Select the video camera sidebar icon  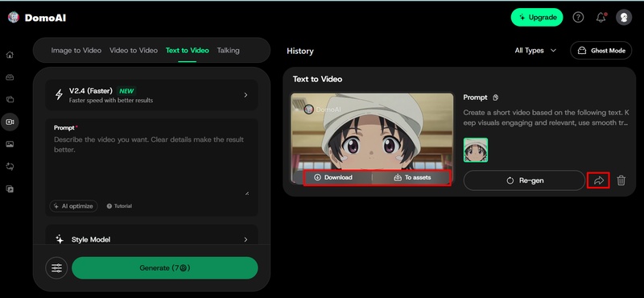(10, 122)
